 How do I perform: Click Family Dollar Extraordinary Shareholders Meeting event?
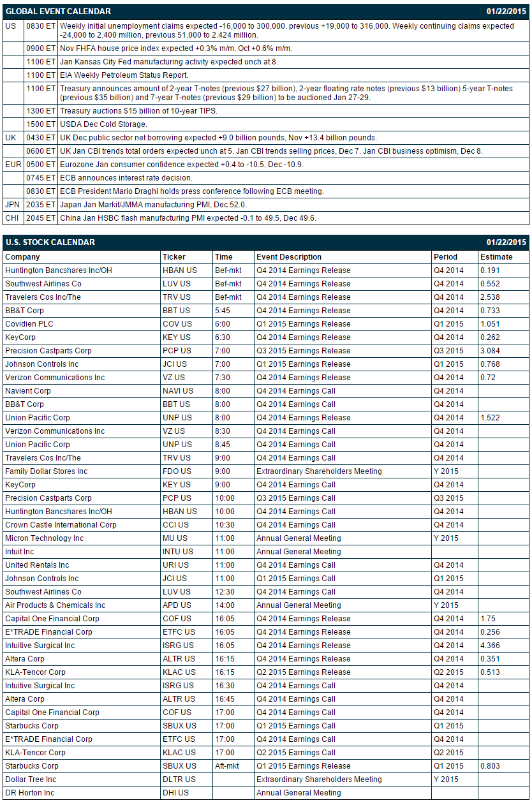coord(319,471)
